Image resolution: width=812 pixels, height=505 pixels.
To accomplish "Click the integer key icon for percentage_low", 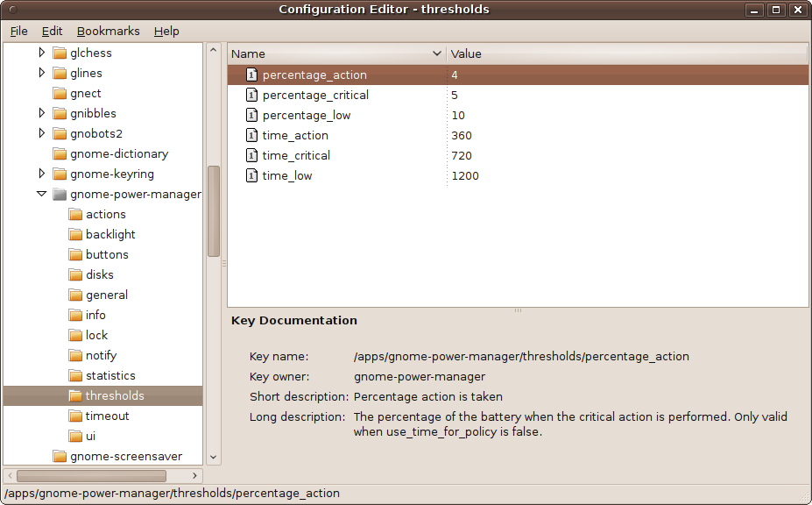I will (x=251, y=115).
